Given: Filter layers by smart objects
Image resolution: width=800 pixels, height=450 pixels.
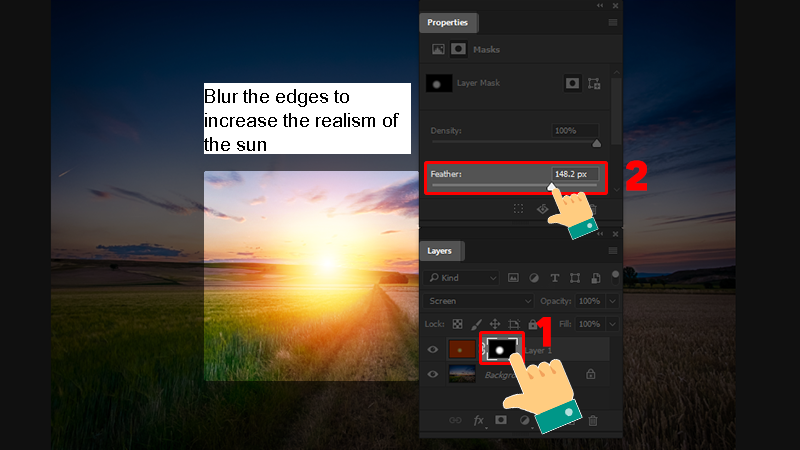Looking at the screenshot, I should pyautogui.click(x=595, y=278).
